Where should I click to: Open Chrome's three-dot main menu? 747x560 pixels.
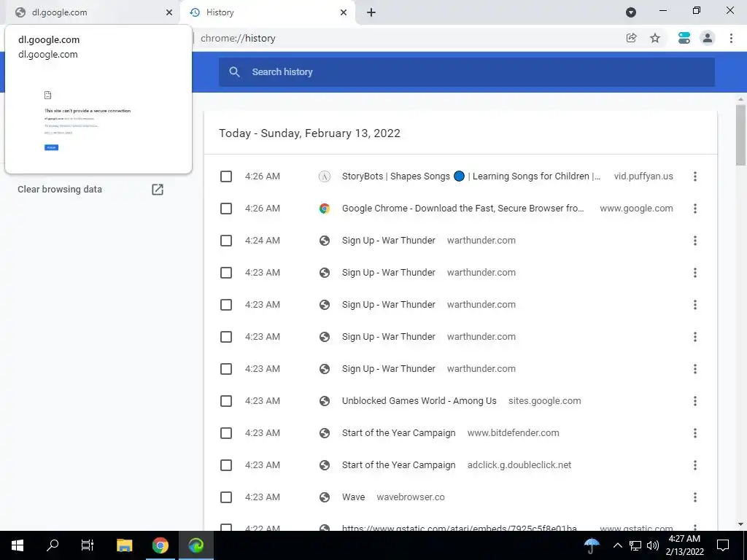(x=731, y=38)
